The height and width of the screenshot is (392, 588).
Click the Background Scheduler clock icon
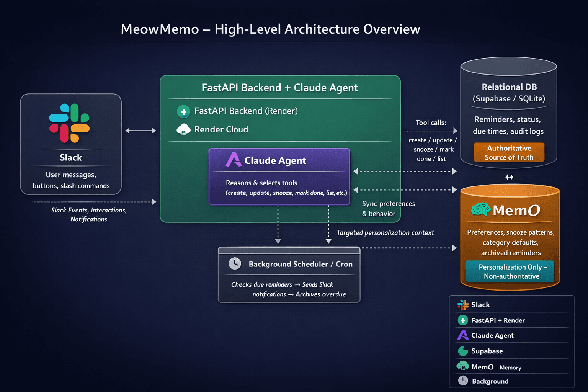(235, 263)
